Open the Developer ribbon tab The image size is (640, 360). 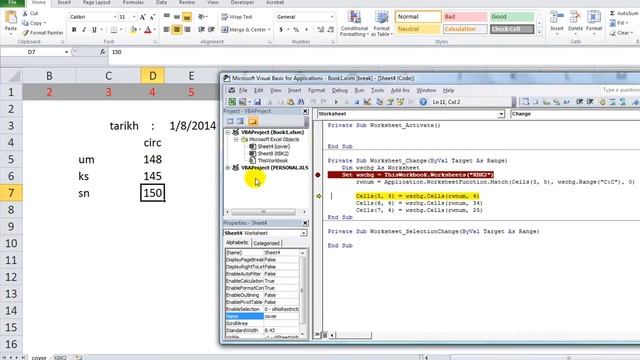[x=242, y=2]
